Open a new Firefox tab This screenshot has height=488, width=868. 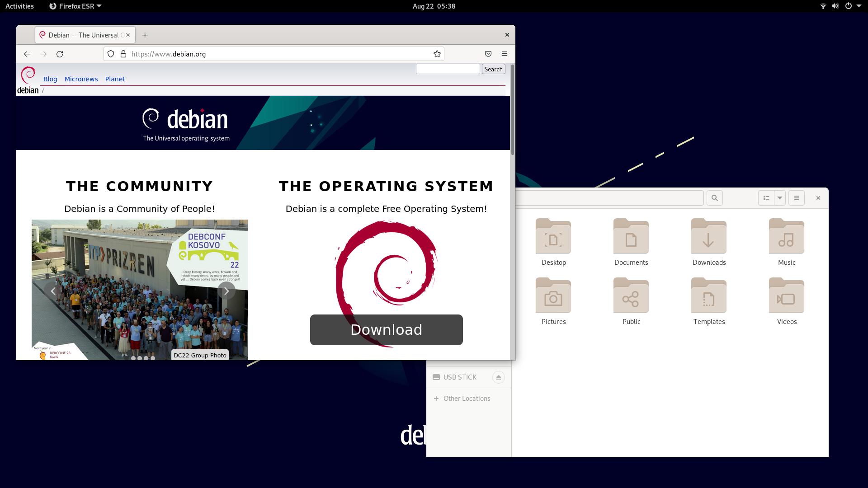coord(145,35)
